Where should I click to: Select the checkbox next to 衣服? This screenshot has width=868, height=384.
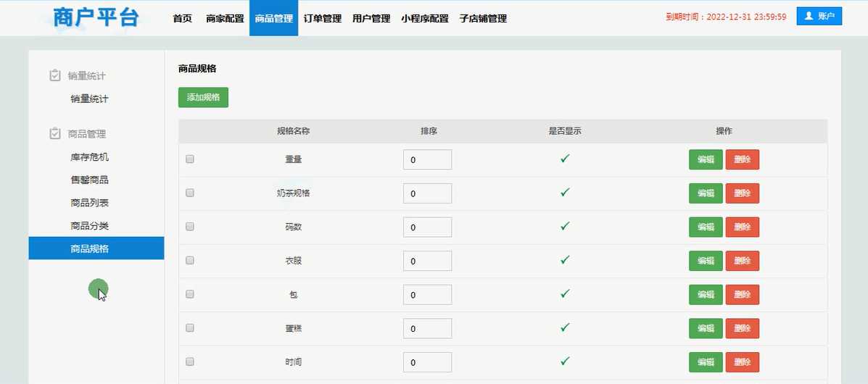(x=190, y=261)
